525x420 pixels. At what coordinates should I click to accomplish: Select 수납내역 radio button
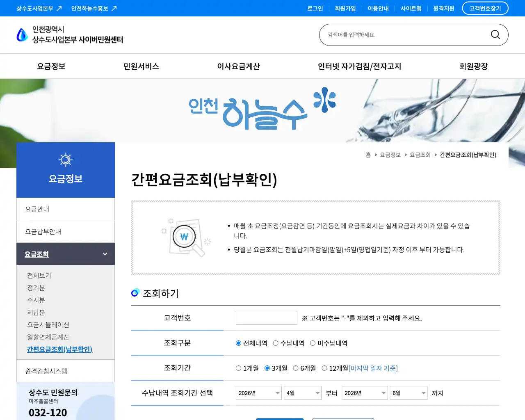[x=276, y=343]
